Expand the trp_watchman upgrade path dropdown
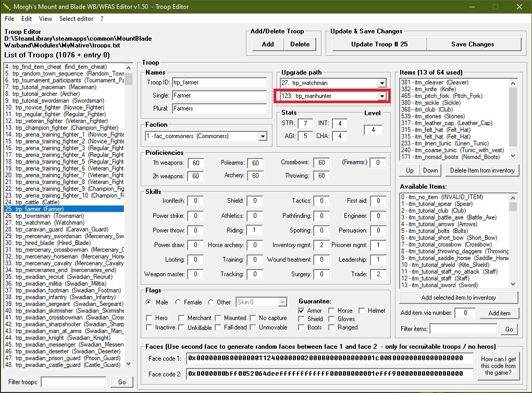The width and height of the screenshot is (532, 393). 382,83
